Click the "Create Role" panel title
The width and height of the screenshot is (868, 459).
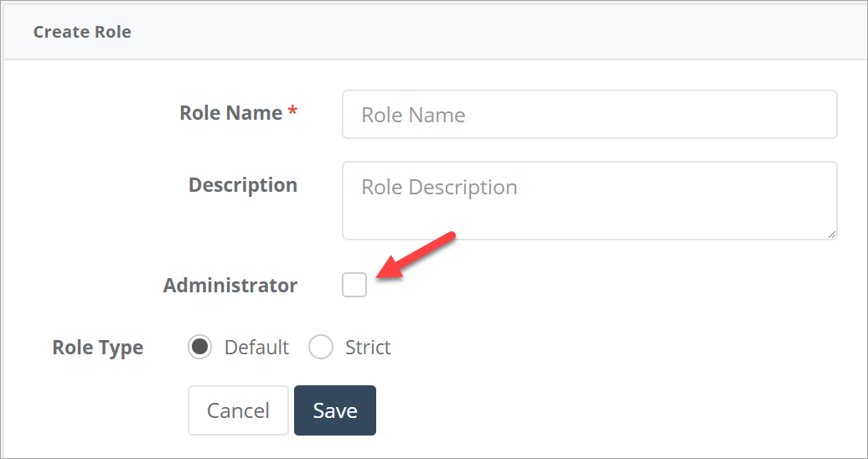click(x=82, y=33)
